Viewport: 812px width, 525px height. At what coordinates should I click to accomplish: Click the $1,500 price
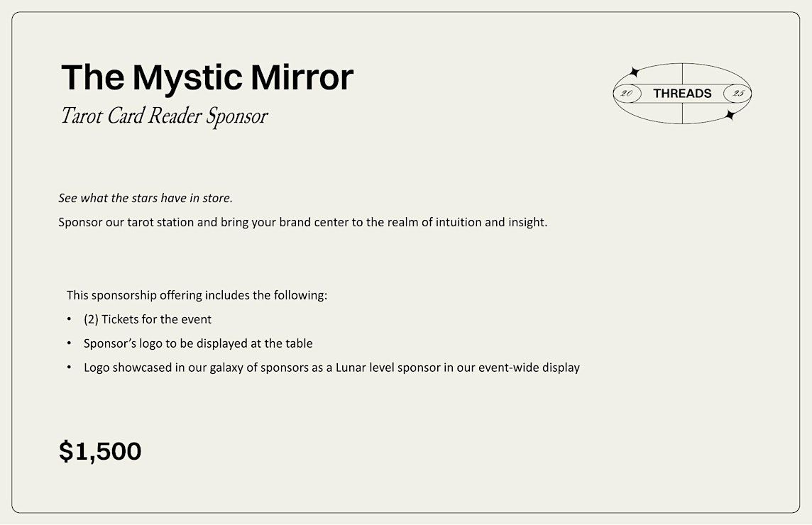click(100, 451)
